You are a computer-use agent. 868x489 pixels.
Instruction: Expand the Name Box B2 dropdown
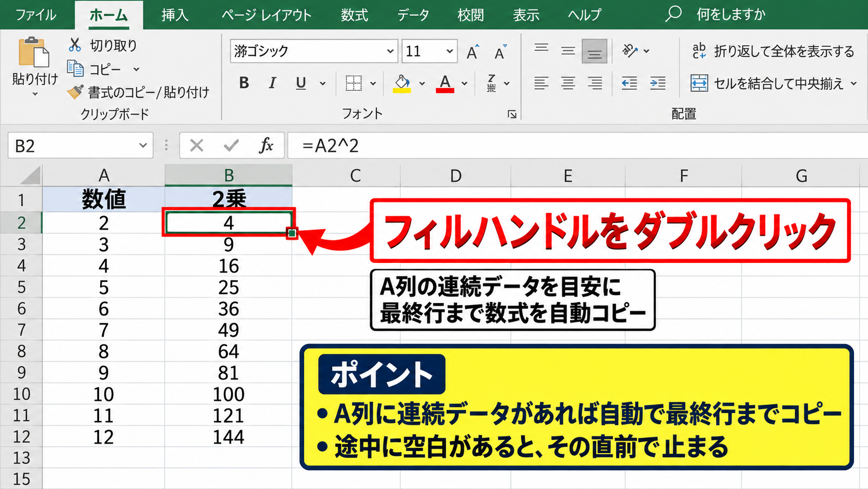143,146
